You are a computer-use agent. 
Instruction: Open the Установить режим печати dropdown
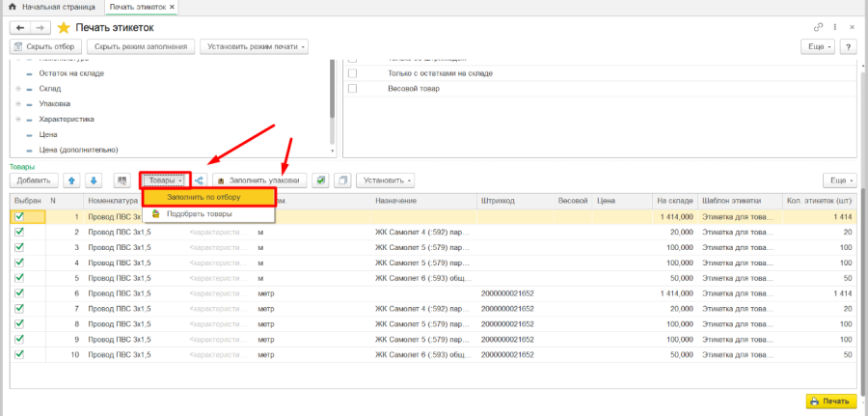254,46
